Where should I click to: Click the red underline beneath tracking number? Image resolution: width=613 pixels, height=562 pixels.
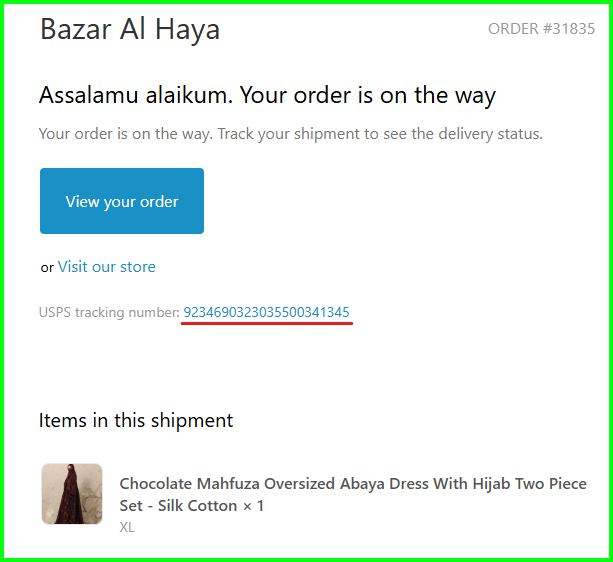[x=267, y=323]
